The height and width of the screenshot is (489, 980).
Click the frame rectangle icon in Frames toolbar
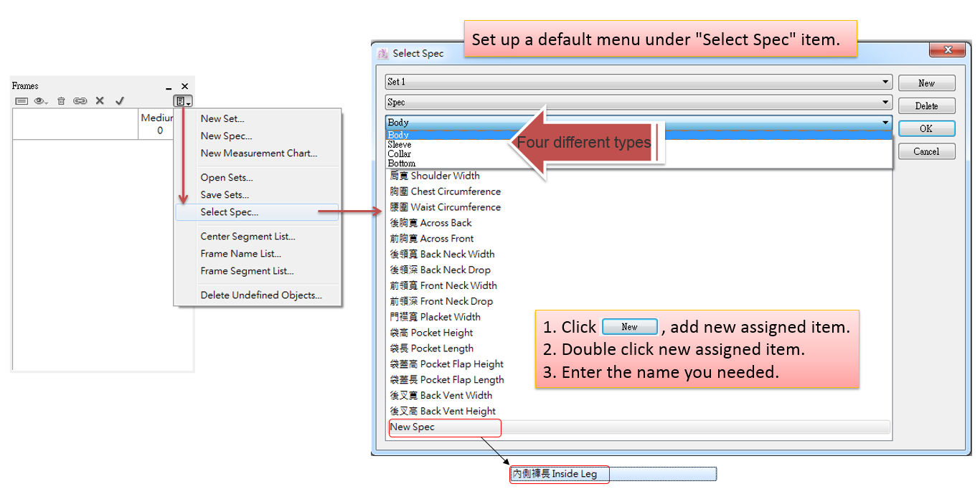[x=22, y=101]
